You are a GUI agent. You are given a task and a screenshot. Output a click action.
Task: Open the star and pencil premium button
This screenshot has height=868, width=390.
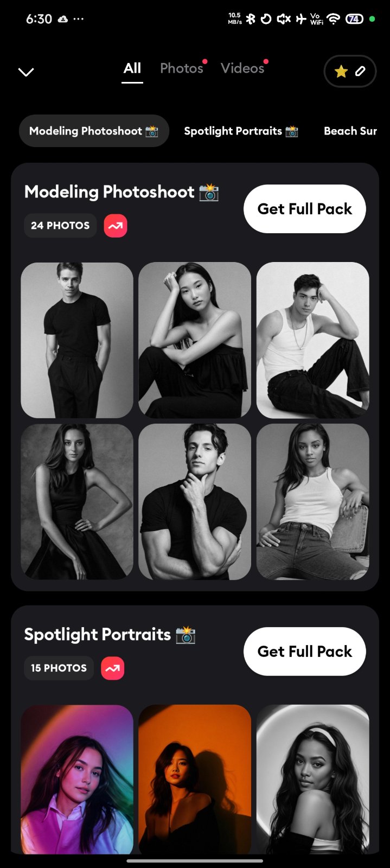[350, 71]
